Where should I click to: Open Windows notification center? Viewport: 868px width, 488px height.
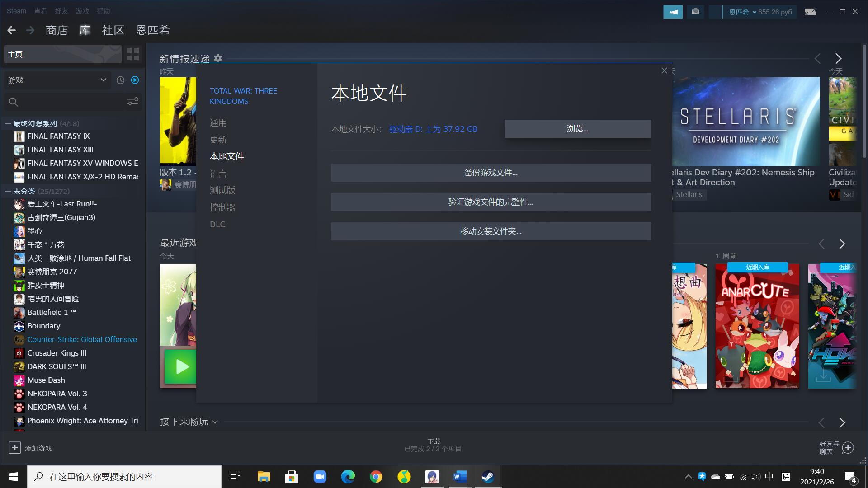point(850,477)
